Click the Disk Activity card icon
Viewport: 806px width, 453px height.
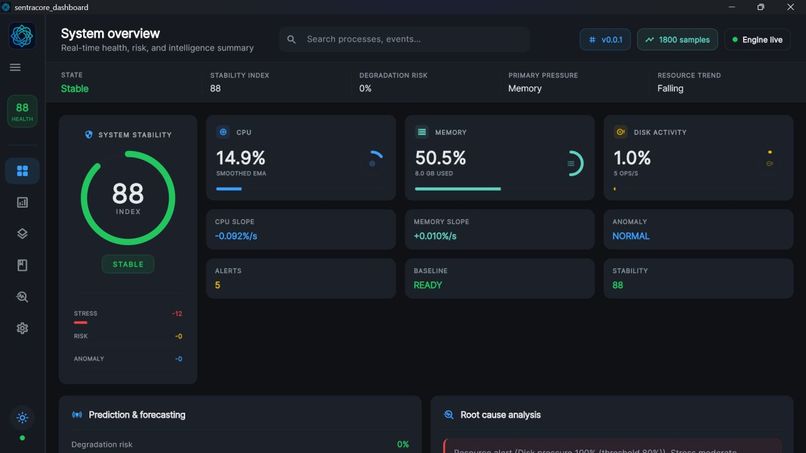pyautogui.click(x=620, y=132)
